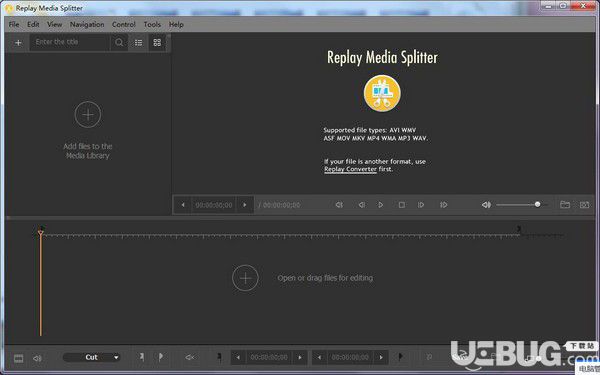The image size is (600, 375).
Task: Click 'Add files to the Media Library' text
Action: coord(88,151)
